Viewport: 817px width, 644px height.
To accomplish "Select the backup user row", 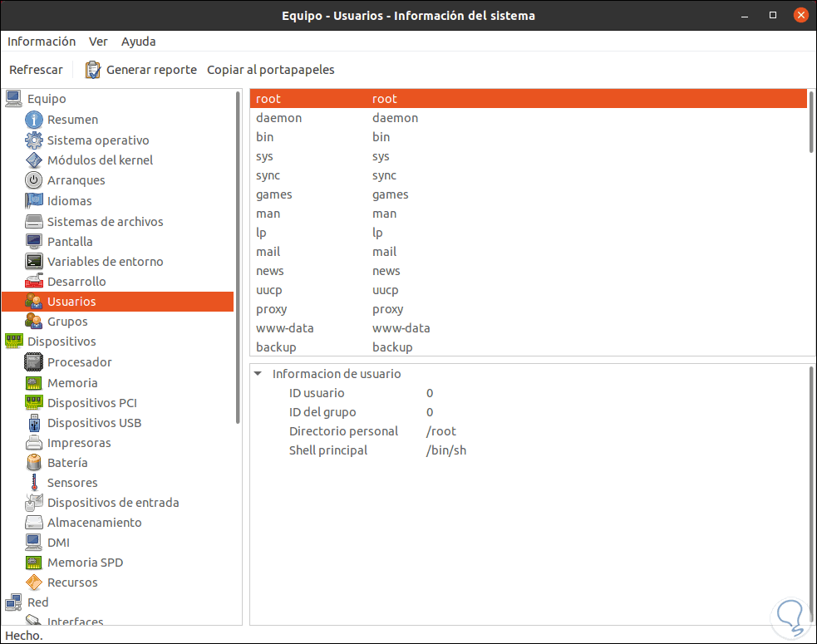I will (x=529, y=347).
